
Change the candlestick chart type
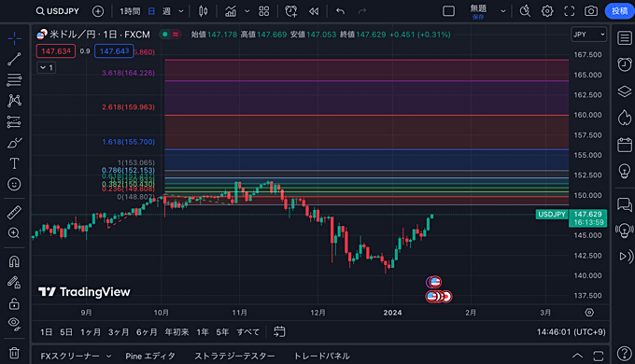pos(204,11)
